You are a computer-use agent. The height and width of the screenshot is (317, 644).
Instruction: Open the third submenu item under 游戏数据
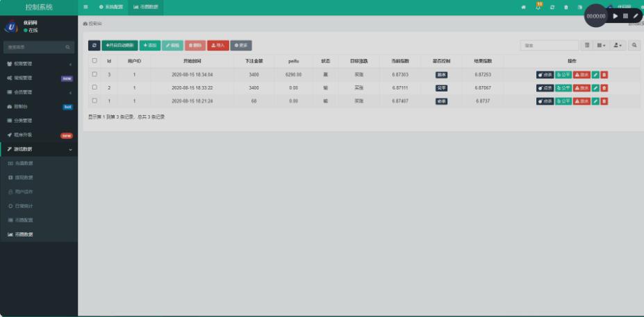point(39,191)
